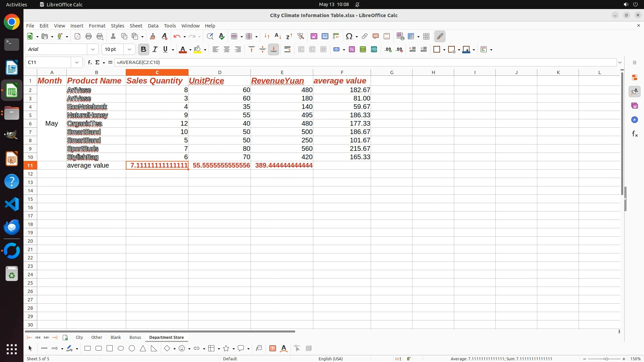Expand the Name Box dropdown
644x362 pixels.
pos(77,62)
